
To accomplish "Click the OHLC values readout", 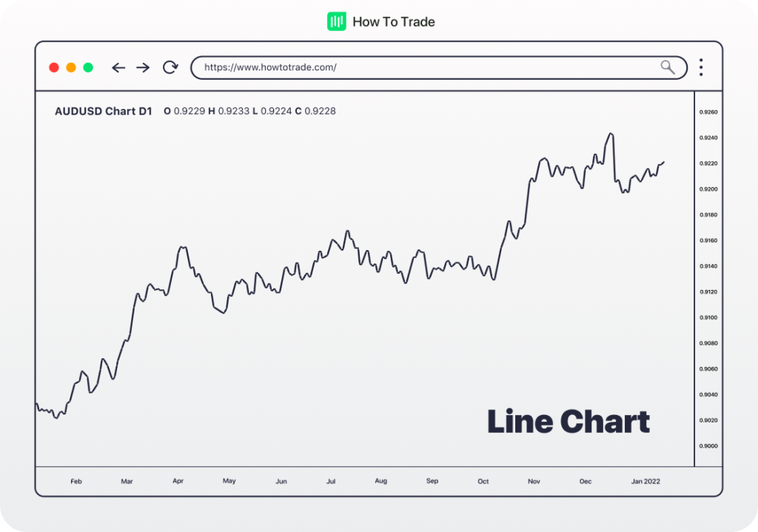I will tap(249, 111).
